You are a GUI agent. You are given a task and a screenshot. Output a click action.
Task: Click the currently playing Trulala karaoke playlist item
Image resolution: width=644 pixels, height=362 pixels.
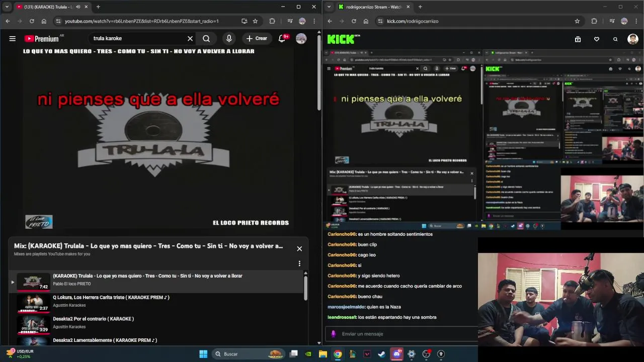pos(156,282)
